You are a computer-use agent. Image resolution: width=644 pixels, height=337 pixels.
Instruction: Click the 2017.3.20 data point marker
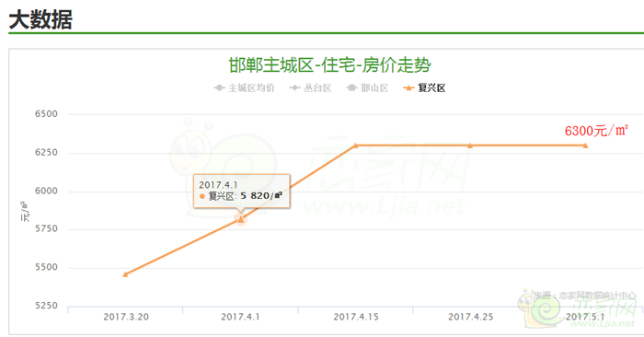pos(125,274)
